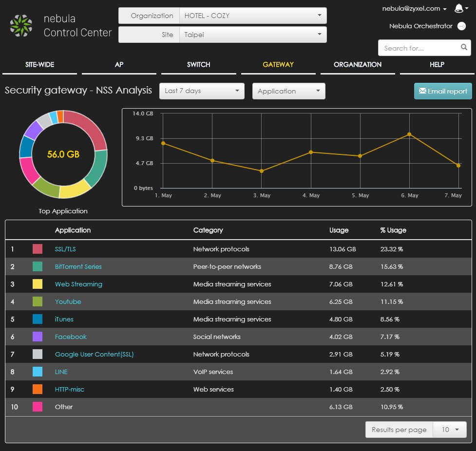476x451 pixels.
Task: Open the HTTP-misc application link
Action: pos(70,390)
